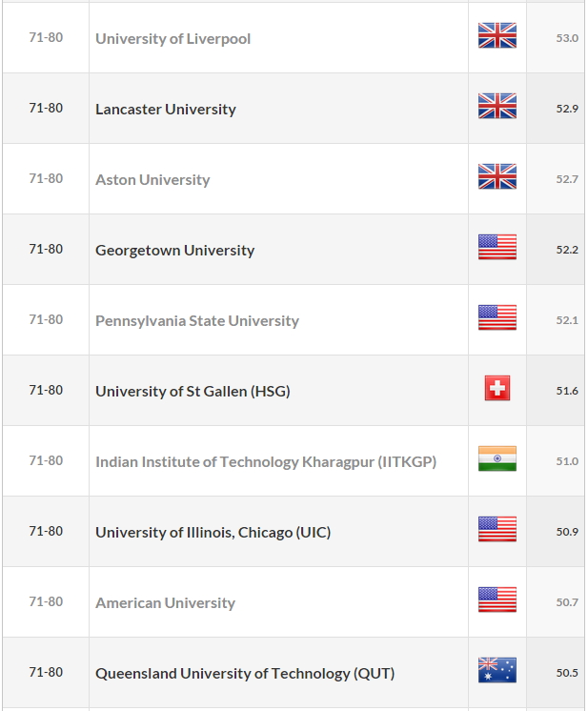Click the Australian flag next to QUT
Image resolution: width=588 pixels, height=711 pixels.
tap(497, 670)
